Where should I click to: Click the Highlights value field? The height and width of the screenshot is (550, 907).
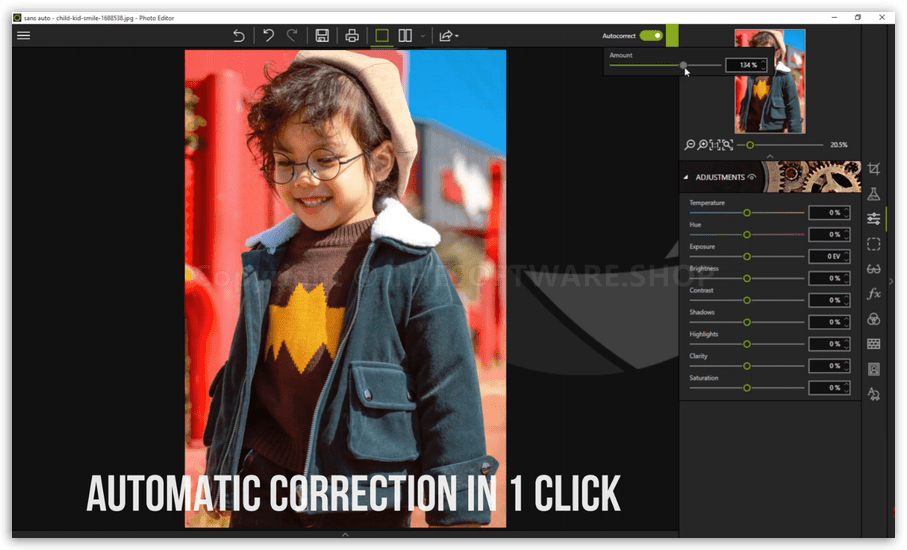coord(829,344)
